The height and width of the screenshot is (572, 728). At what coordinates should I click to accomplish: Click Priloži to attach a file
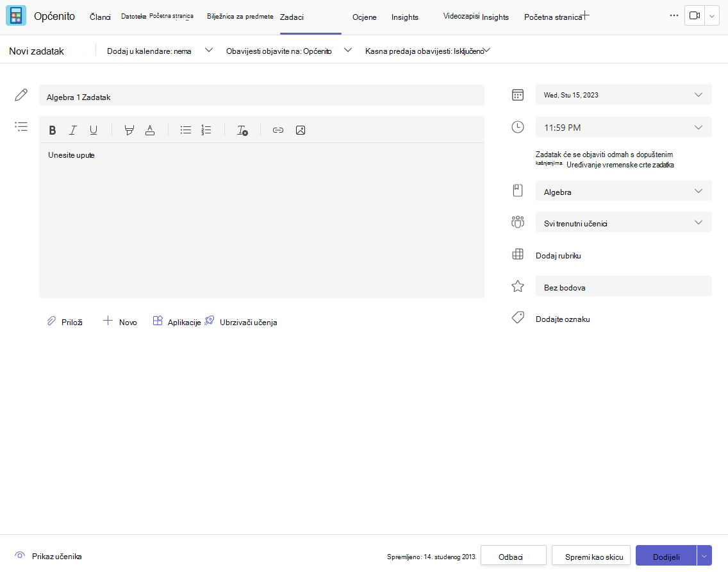pos(65,321)
